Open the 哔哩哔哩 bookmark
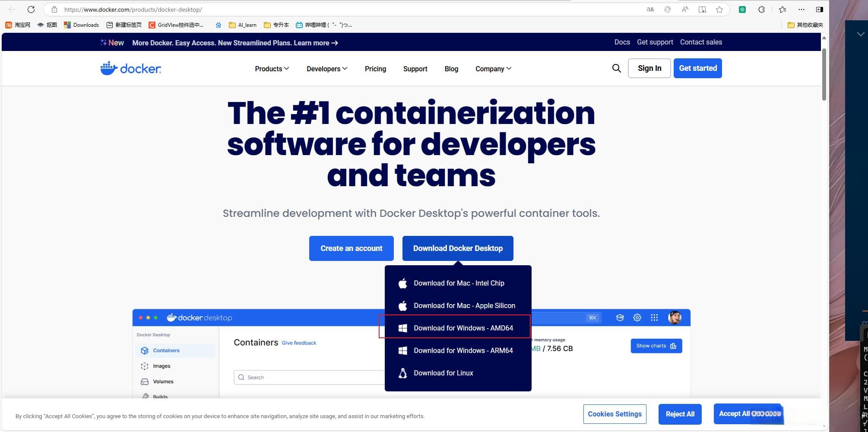Viewport: 868px width, 432px height. click(323, 25)
